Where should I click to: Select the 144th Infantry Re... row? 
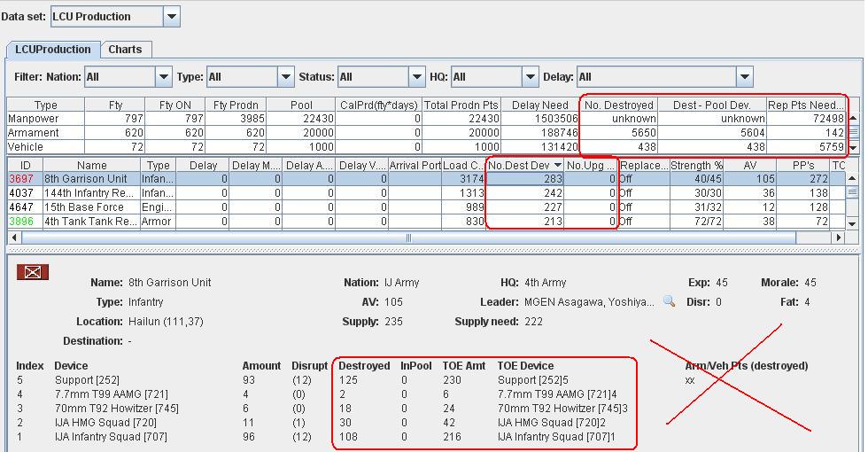(x=426, y=193)
